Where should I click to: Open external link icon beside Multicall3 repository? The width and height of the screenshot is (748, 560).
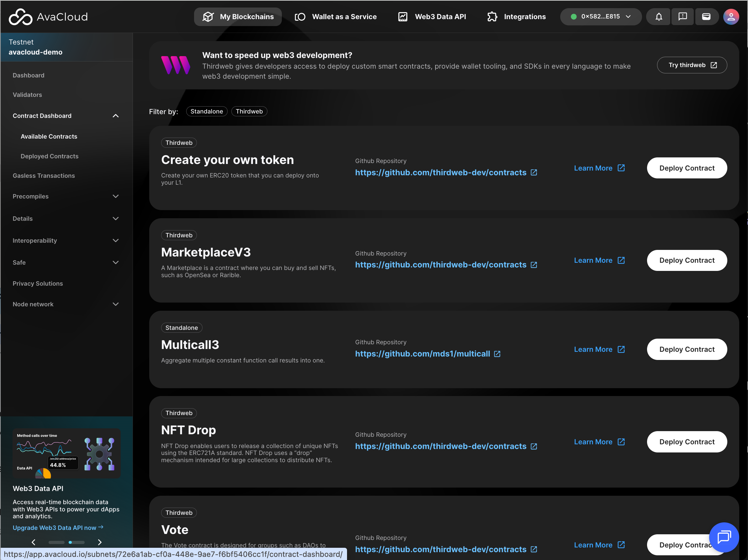tap(497, 354)
